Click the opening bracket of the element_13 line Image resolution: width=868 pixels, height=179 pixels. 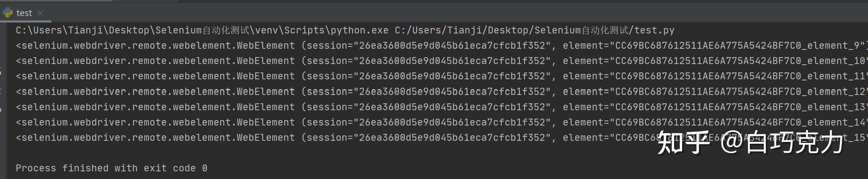click(x=19, y=107)
